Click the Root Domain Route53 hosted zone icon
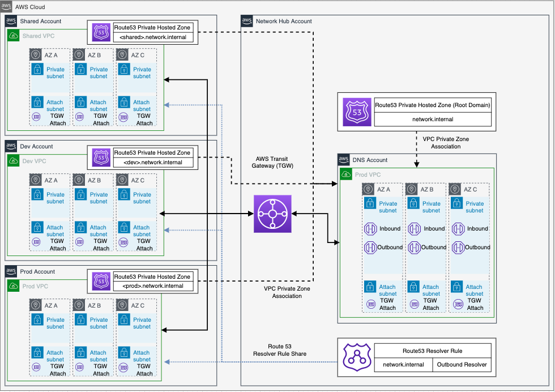Viewport: 555px width, 392px height. pyautogui.click(x=357, y=112)
